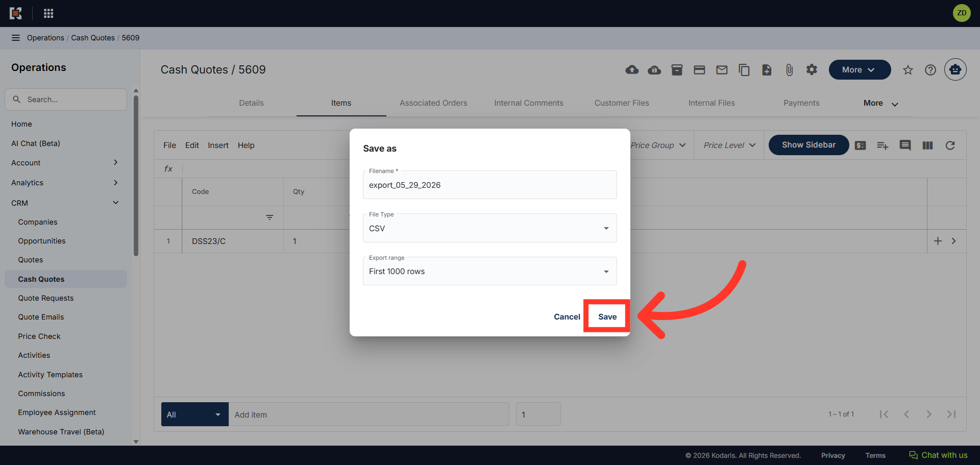The height and width of the screenshot is (465, 980).
Task: Click the Kodaris logo icon
Action: point(16,13)
